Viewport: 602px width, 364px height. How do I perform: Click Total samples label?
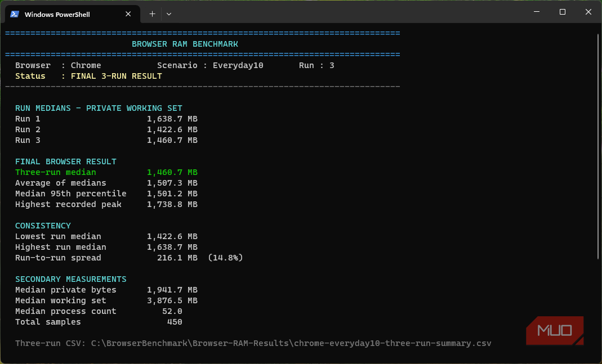click(x=48, y=322)
